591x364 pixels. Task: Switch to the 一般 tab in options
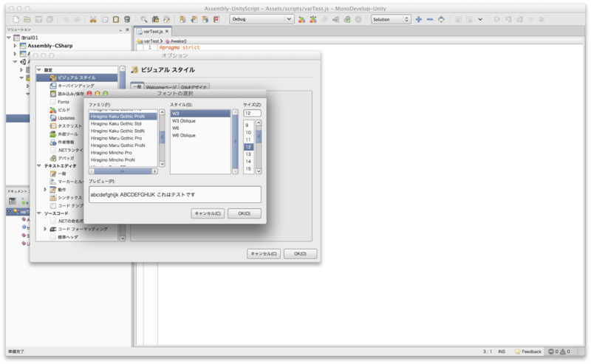tap(137, 86)
